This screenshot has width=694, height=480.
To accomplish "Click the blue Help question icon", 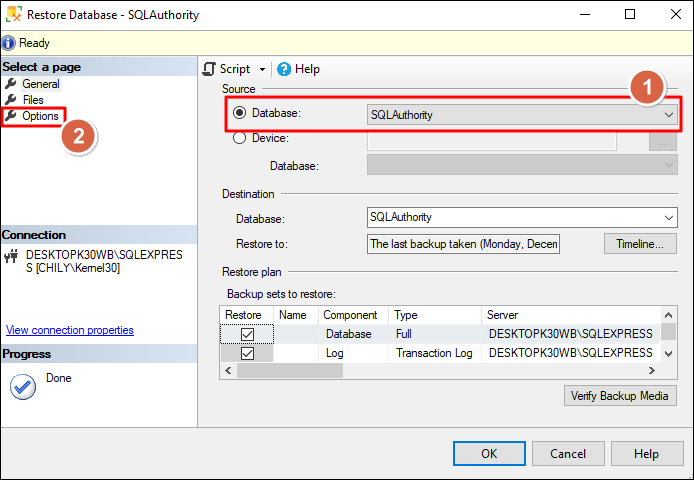I will pyautogui.click(x=284, y=69).
